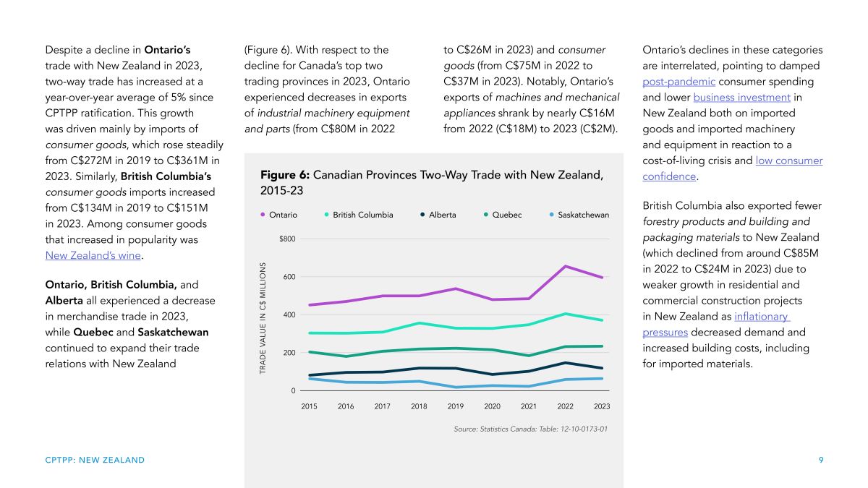Click the 2015 x-axis label

[309, 406]
